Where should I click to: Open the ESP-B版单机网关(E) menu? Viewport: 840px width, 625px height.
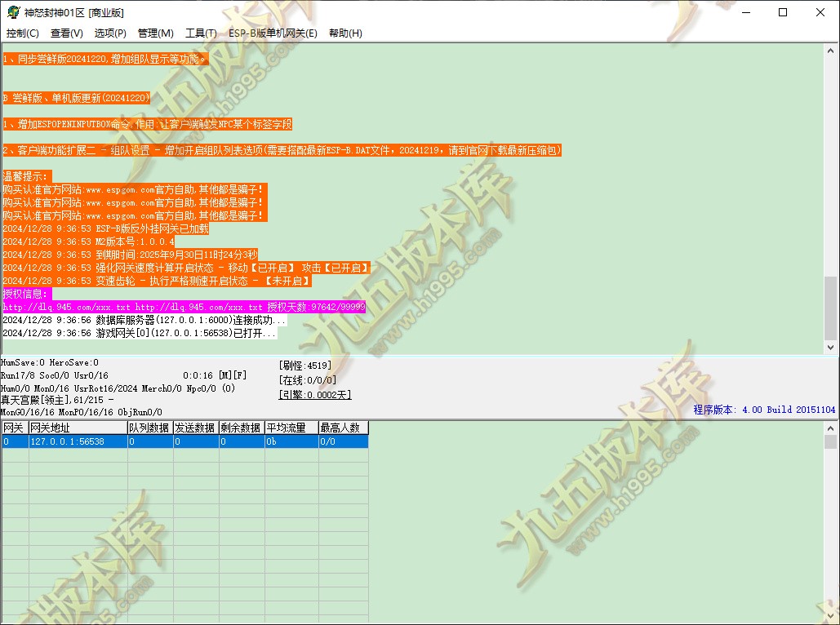(x=273, y=33)
